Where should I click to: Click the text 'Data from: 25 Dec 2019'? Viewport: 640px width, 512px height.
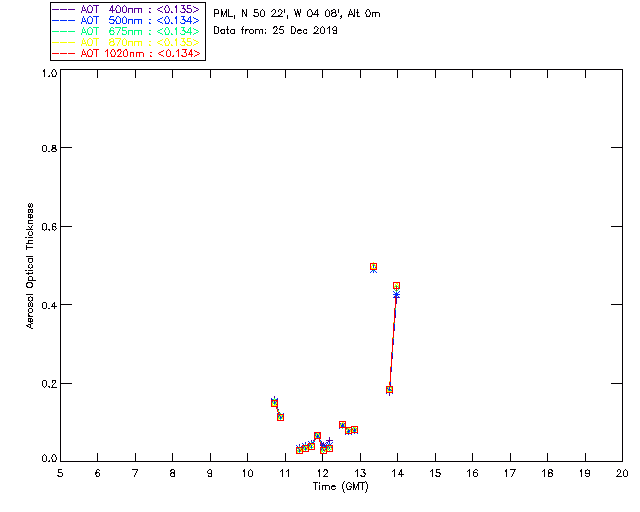(276, 31)
